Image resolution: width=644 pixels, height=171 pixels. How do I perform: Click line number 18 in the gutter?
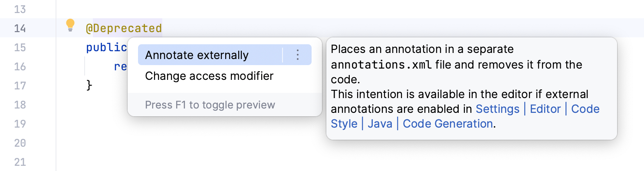(x=20, y=105)
